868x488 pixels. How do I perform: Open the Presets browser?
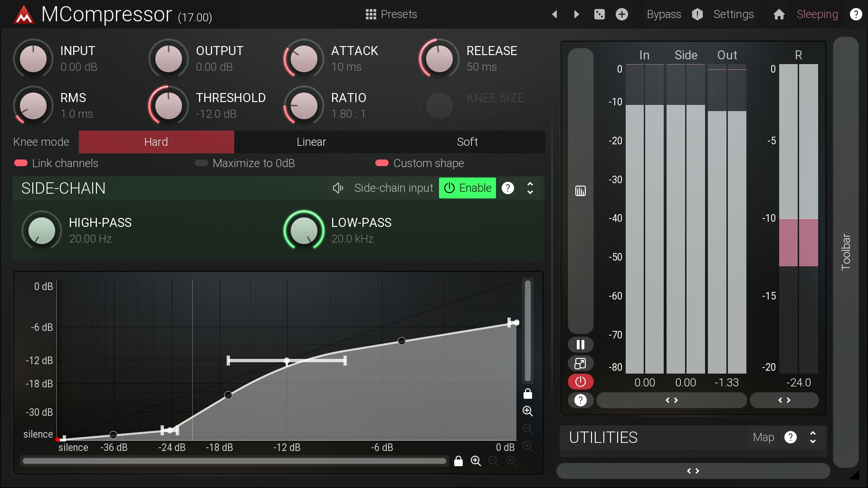(x=391, y=14)
